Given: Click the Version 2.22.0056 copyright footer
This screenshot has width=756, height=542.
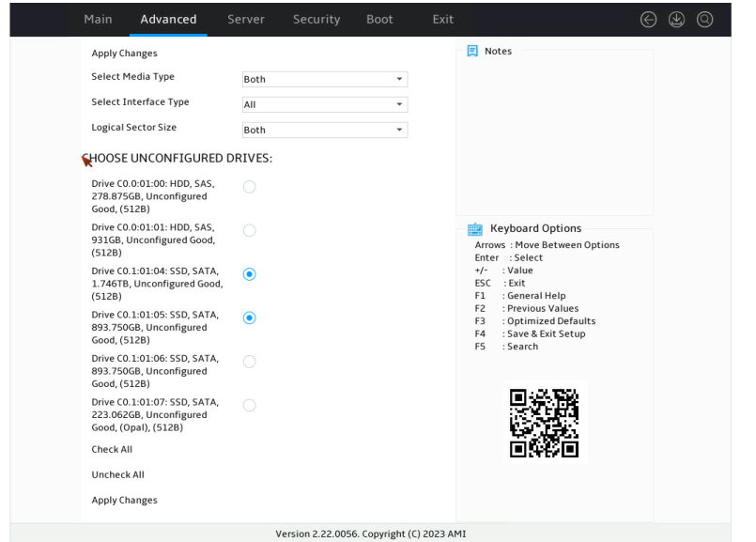Looking at the screenshot, I should (371, 534).
